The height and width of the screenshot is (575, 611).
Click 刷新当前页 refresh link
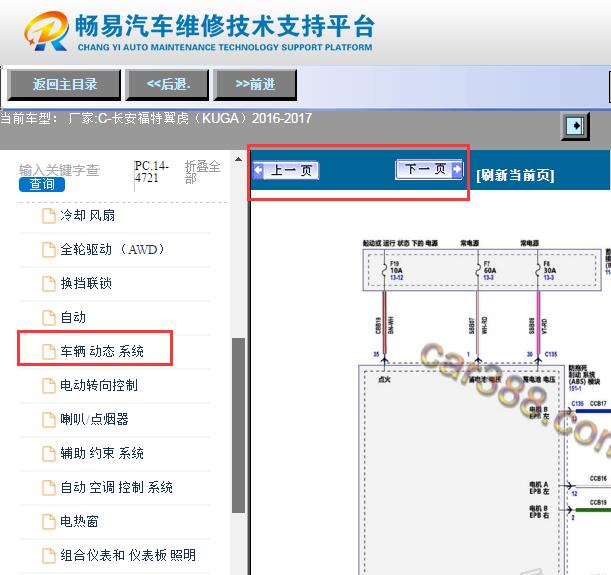point(515,175)
